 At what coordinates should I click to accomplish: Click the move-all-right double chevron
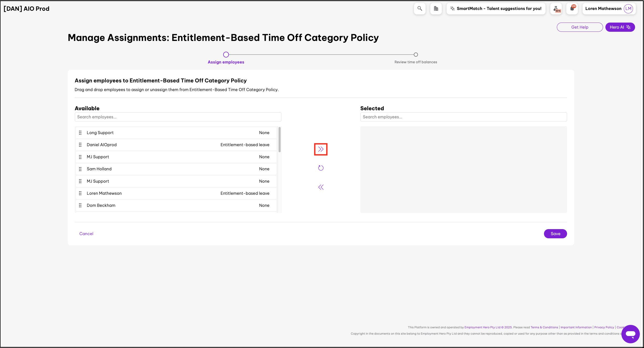pyautogui.click(x=321, y=149)
